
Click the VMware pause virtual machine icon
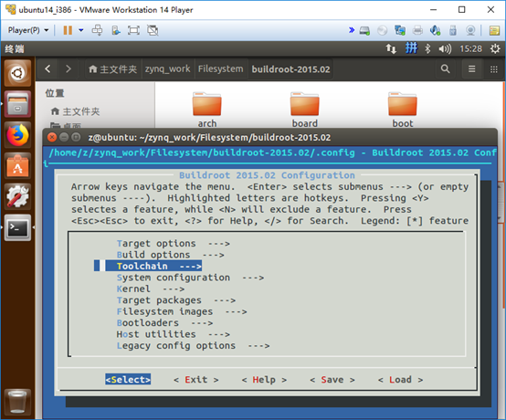pos(68,30)
